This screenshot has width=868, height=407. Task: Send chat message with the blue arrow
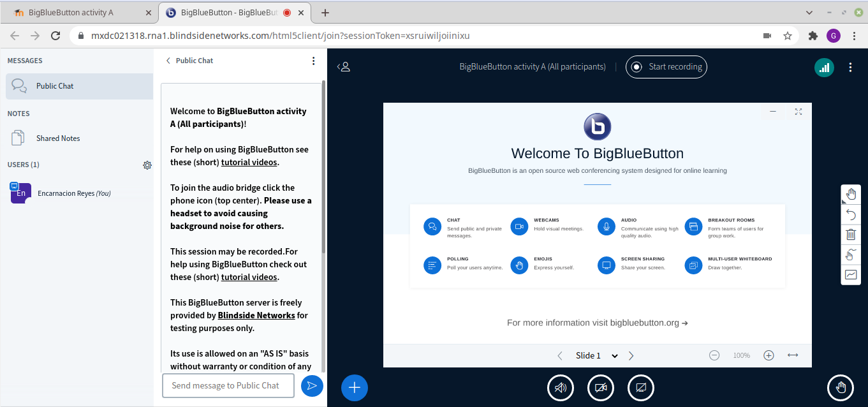(312, 385)
